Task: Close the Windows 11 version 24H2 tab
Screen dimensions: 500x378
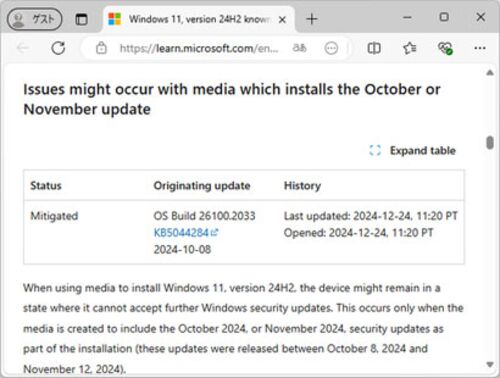Action: click(x=282, y=20)
